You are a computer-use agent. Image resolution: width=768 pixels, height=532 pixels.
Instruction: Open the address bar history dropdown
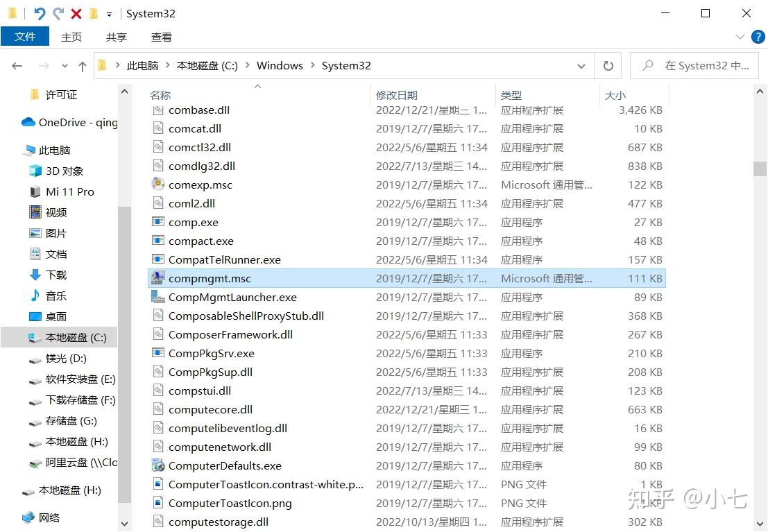[x=581, y=65]
